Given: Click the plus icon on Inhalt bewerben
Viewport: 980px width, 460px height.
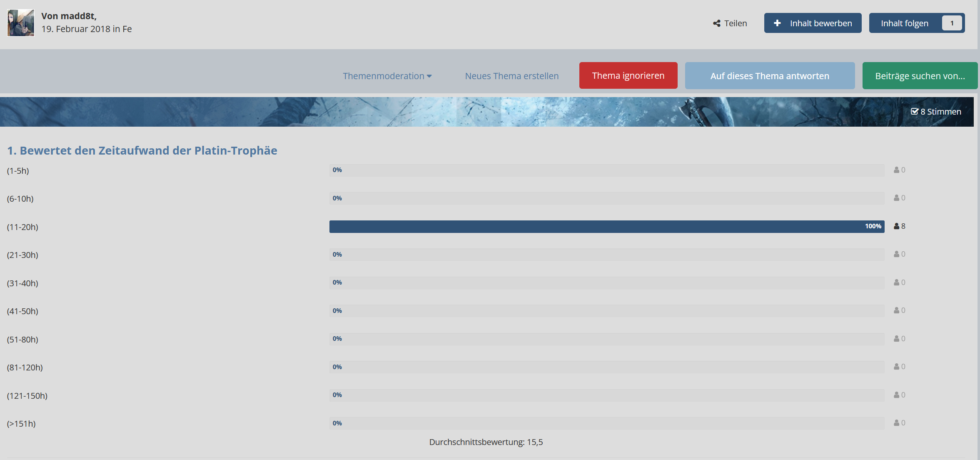Looking at the screenshot, I should [777, 23].
